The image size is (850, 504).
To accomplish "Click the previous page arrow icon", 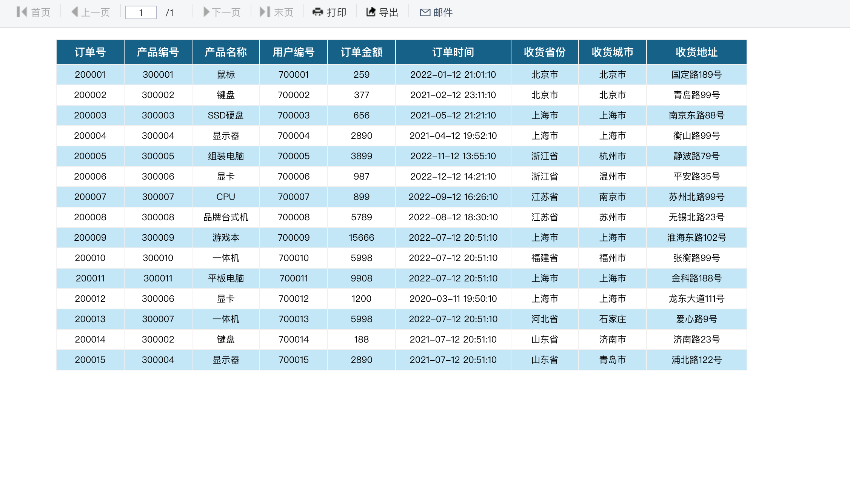I will click(75, 12).
